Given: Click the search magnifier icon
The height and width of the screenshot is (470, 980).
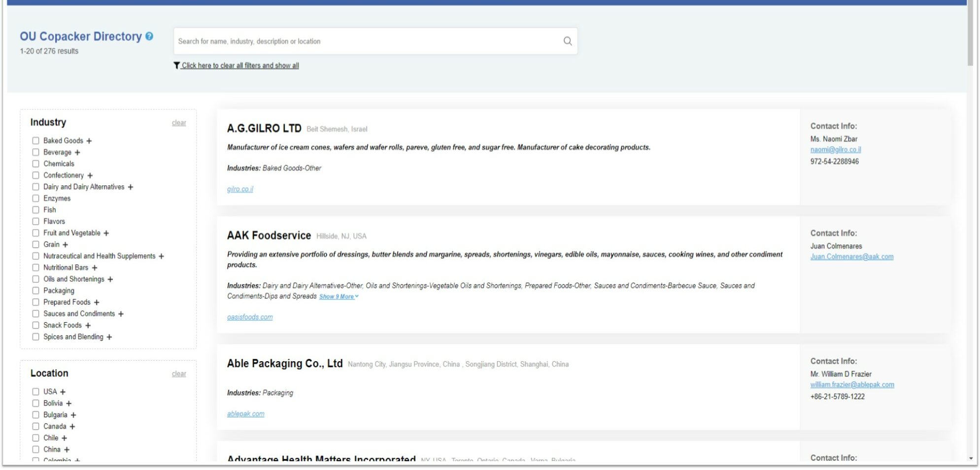Looking at the screenshot, I should (567, 41).
